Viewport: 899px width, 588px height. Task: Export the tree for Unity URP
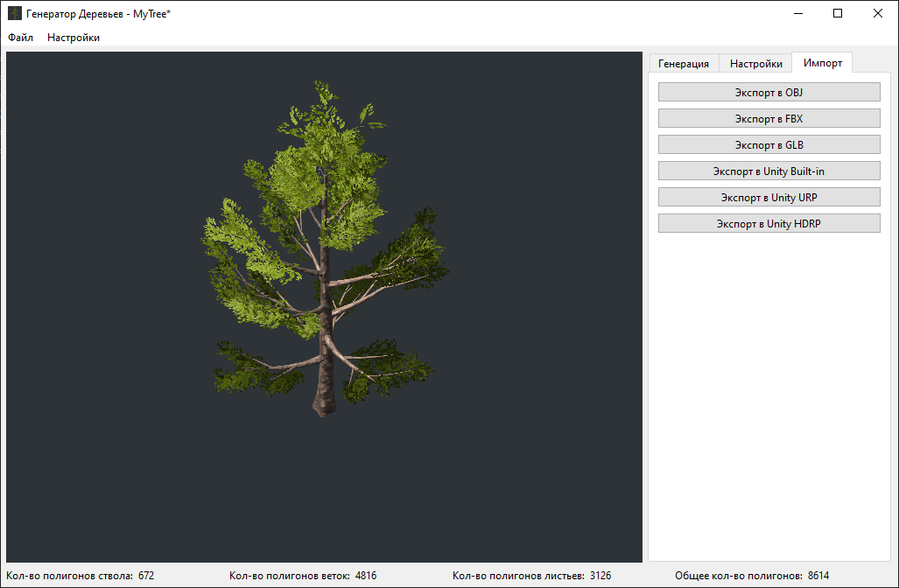769,197
